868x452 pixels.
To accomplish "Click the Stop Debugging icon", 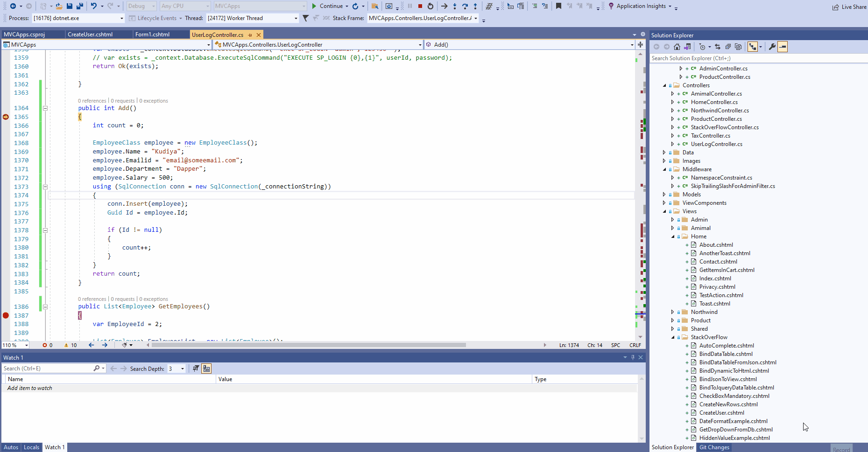I will pos(420,6).
